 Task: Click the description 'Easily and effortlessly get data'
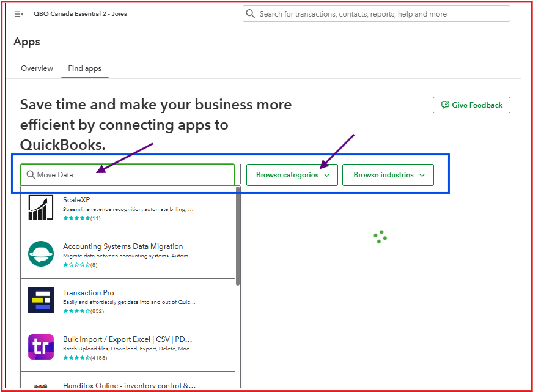click(x=129, y=302)
